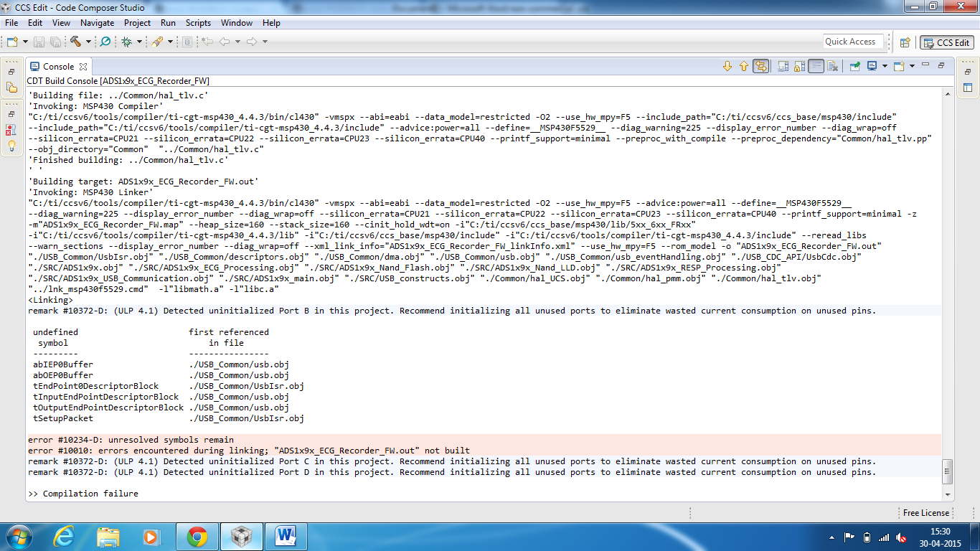Click the Search magnifier toolbar icon
Image resolution: width=980 pixels, height=551 pixels.
click(105, 42)
